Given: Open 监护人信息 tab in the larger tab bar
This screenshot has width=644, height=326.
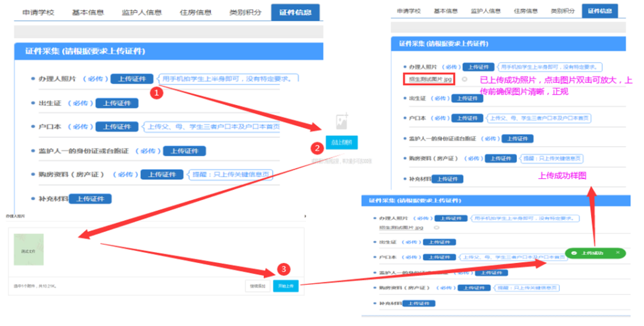Looking at the screenshot, I should 142,13.
